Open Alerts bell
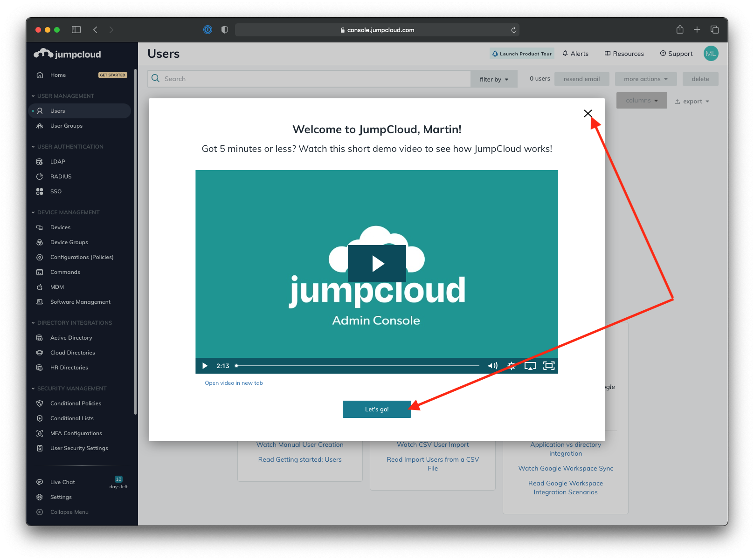Screen dimensions: 754x560 pos(575,54)
